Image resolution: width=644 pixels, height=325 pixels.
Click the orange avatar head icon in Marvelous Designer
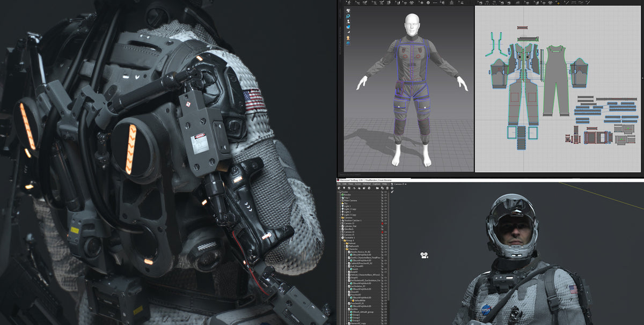[x=348, y=38]
